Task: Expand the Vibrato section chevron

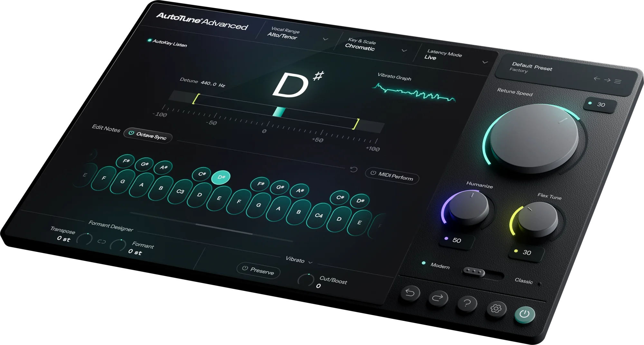Action: (x=310, y=262)
